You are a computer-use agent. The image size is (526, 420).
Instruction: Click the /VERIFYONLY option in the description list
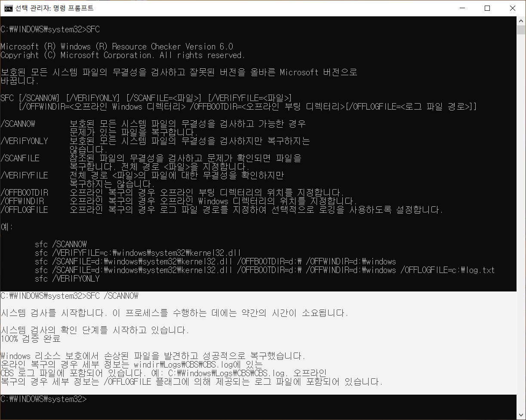(x=24, y=141)
